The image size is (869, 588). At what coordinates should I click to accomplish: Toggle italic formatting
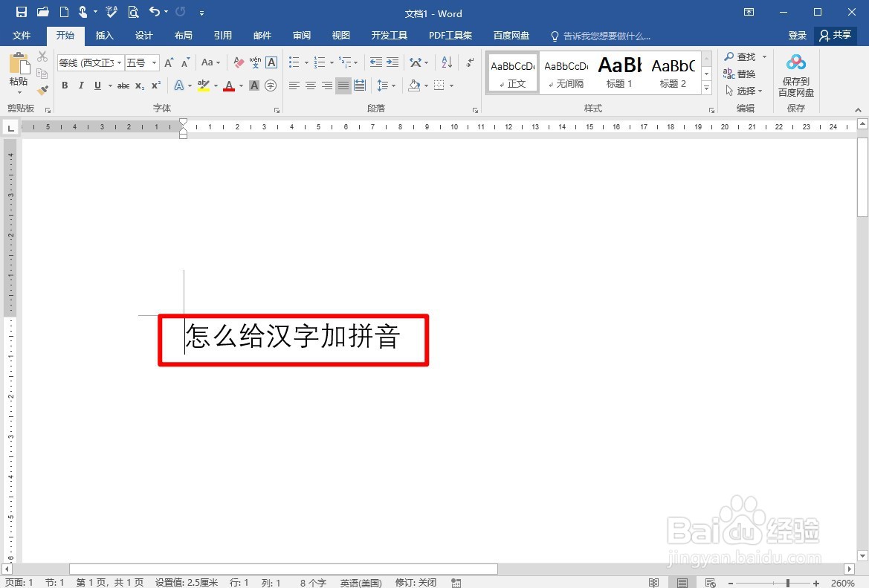[x=82, y=85]
